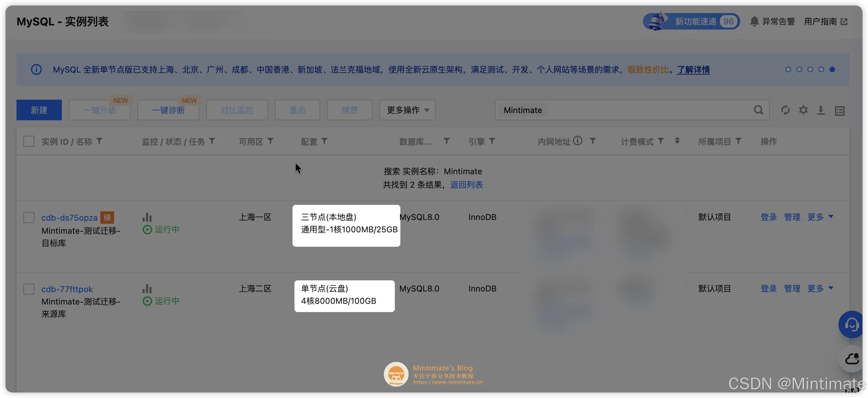Filter by availability zone (可用区) column
The width and height of the screenshot is (868, 398).
point(270,141)
